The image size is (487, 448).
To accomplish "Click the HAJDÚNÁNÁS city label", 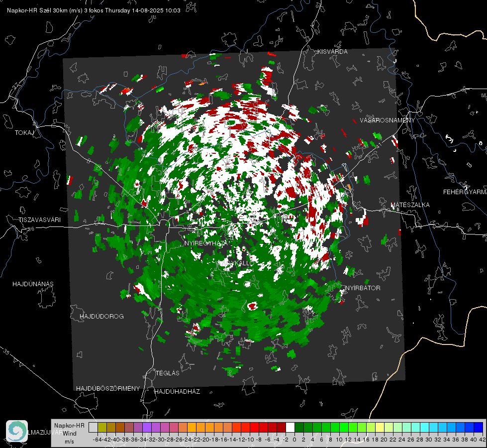I will coord(33,284).
